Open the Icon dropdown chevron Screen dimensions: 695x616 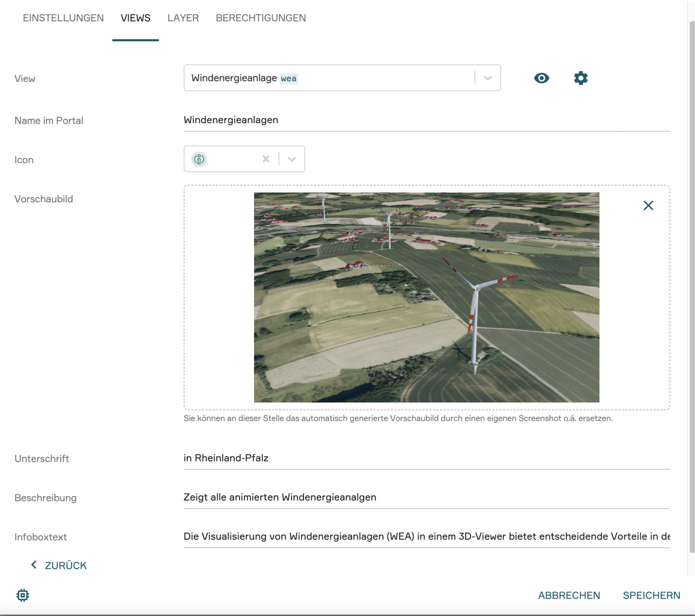[x=292, y=159]
